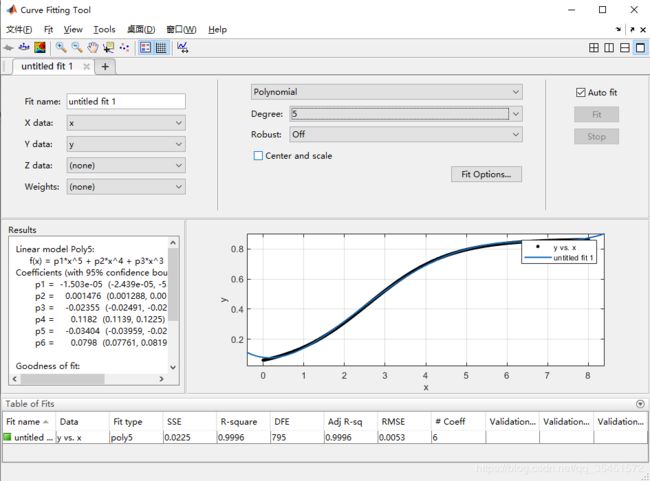
Task: Open the Weights dropdown
Action: 126,187
